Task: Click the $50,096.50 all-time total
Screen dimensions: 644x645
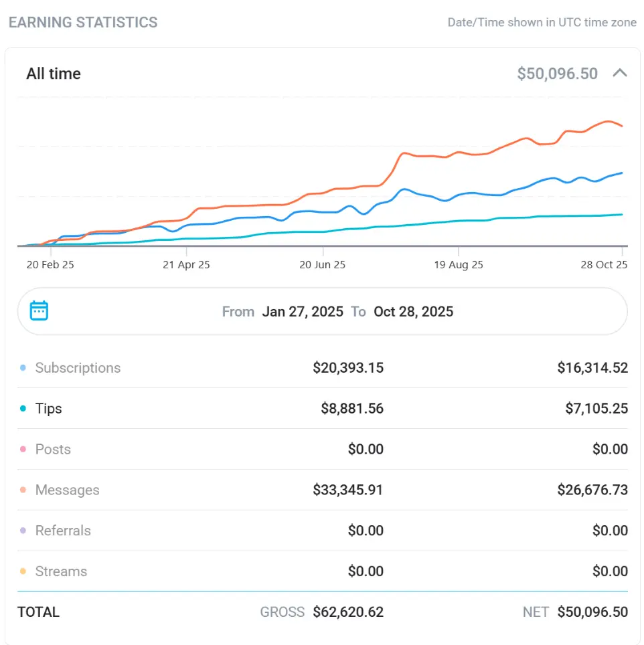Action: [x=557, y=74]
